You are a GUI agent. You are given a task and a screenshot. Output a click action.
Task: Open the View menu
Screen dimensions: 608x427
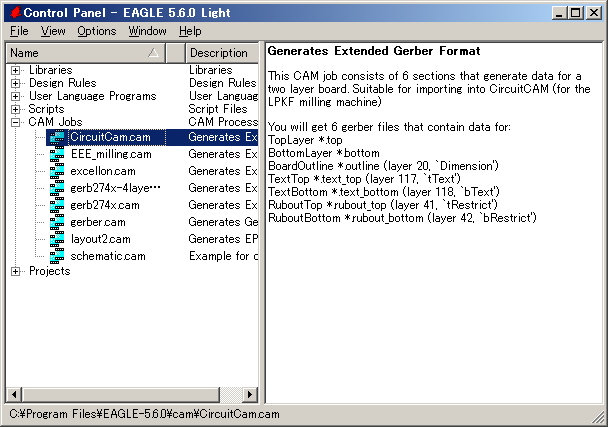[x=53, y=31]
